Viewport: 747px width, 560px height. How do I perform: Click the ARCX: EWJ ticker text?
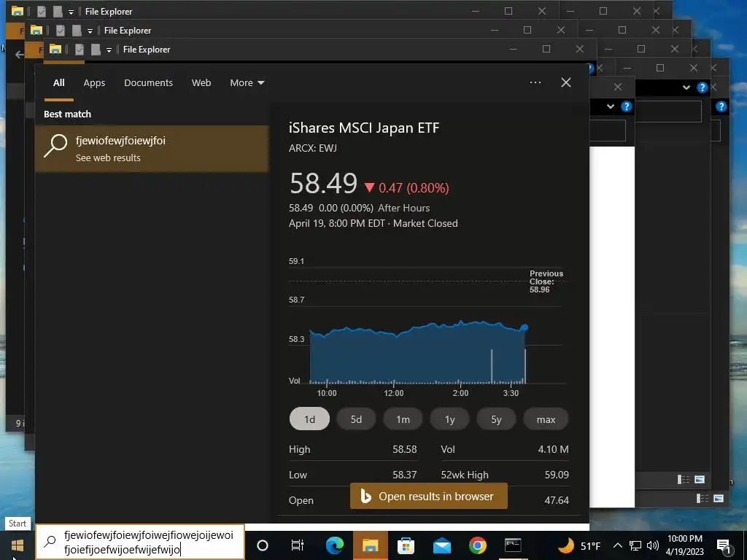tap(312, 148)
